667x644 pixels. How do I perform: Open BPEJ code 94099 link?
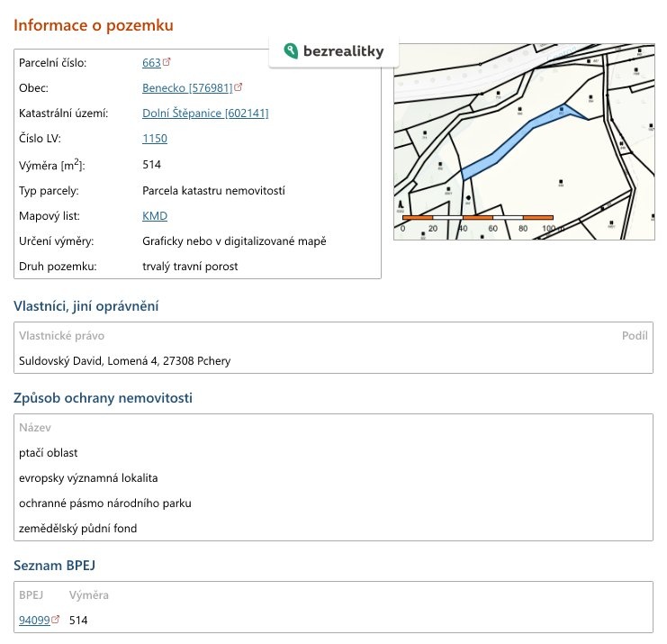click(x=34, y=621)
